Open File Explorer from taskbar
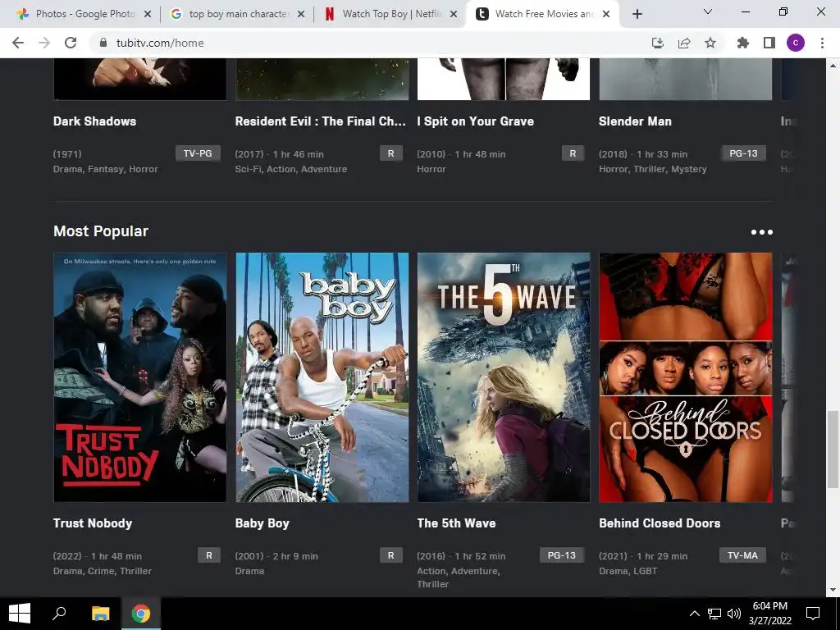This screenshot has width=840, height=630. (100, 614)
